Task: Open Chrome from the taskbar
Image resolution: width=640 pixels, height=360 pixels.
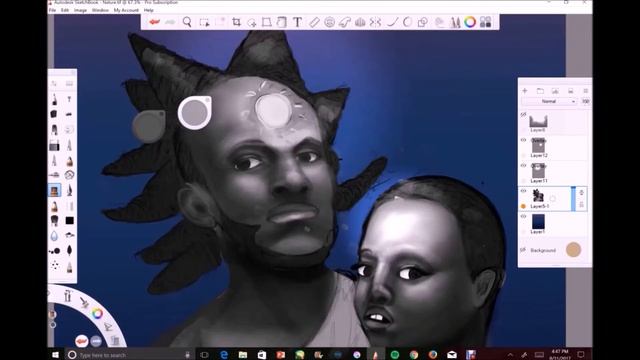Action: point(414,355)
